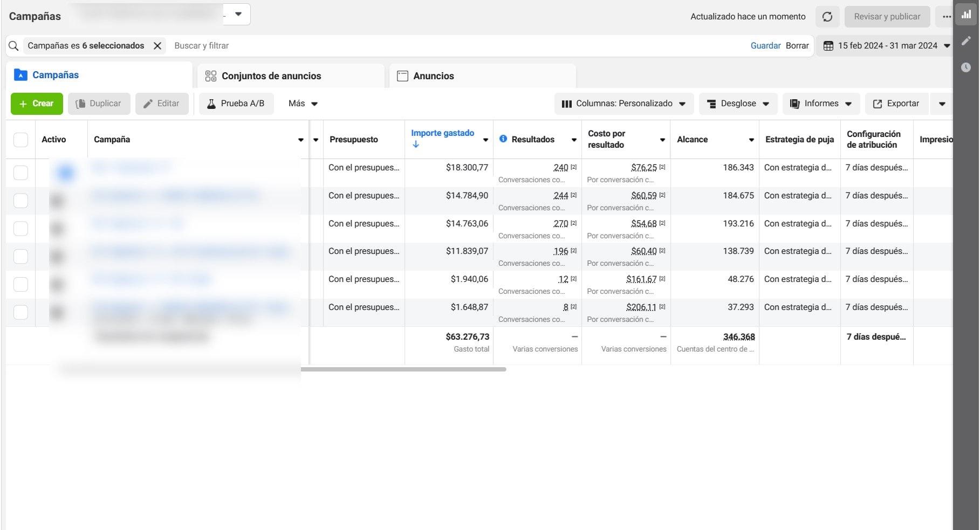Toggle the select-all campaigns checkbox

(x=20, y=140)
